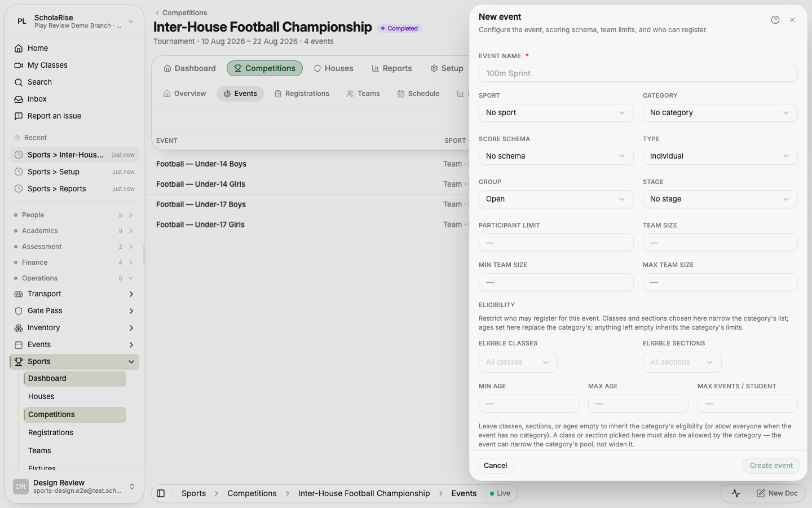
Task: Open the Category dropdown
Action: pos(720,113)
